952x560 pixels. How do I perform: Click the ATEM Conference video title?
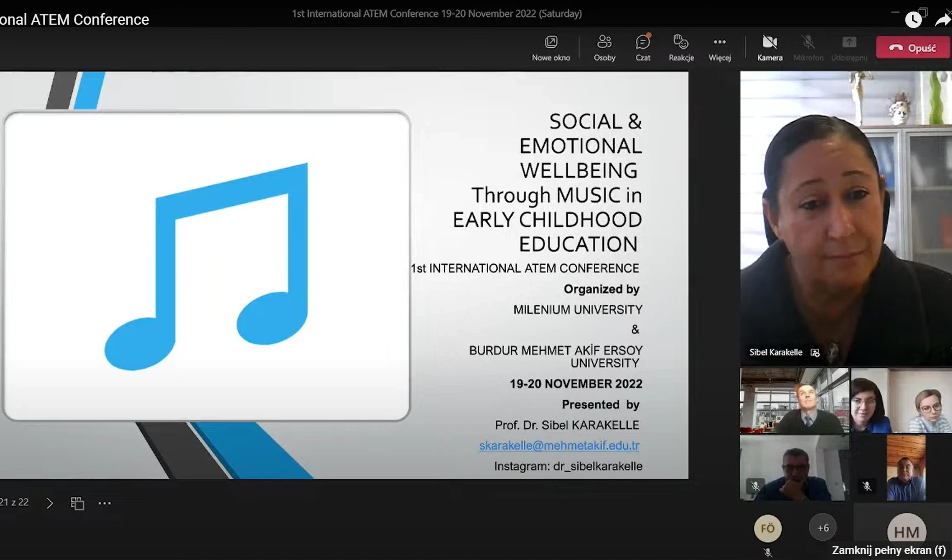tap(75, 20)
